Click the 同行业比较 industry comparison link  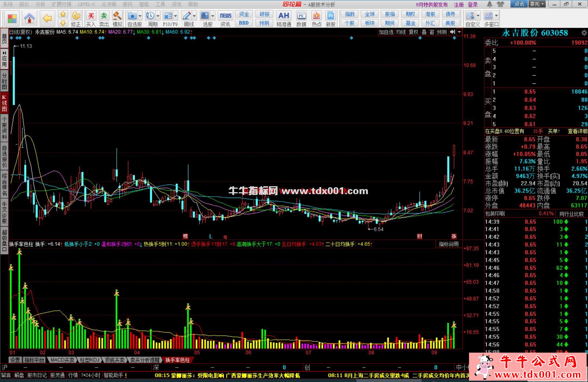pos(572,214)
